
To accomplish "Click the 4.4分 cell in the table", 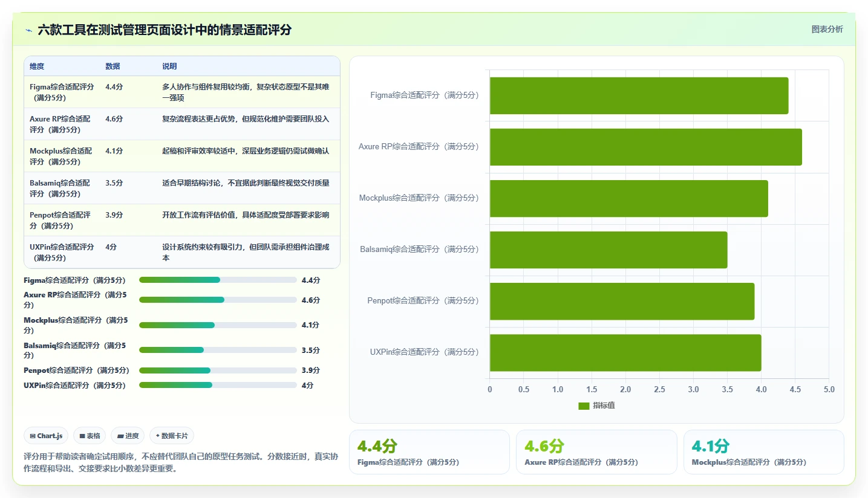I will (x=114, y=87).
